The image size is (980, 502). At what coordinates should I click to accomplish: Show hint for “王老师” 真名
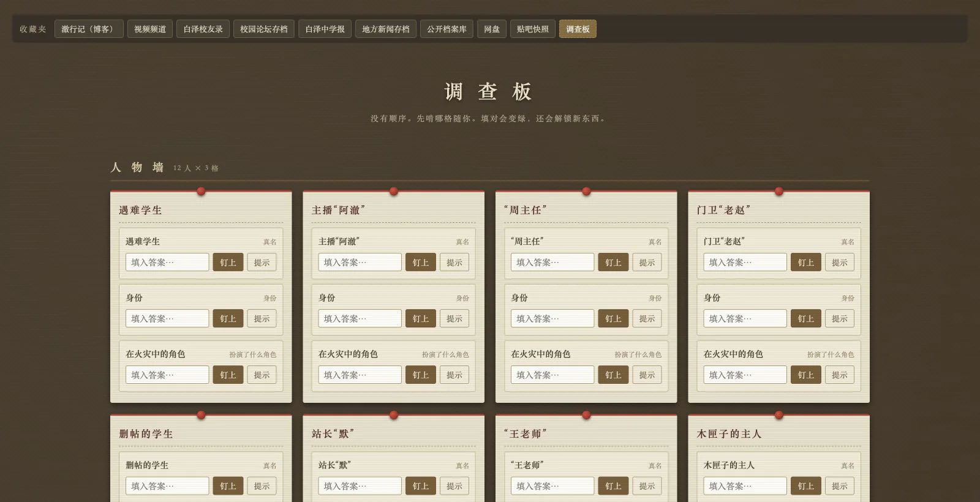coord(647,485)
